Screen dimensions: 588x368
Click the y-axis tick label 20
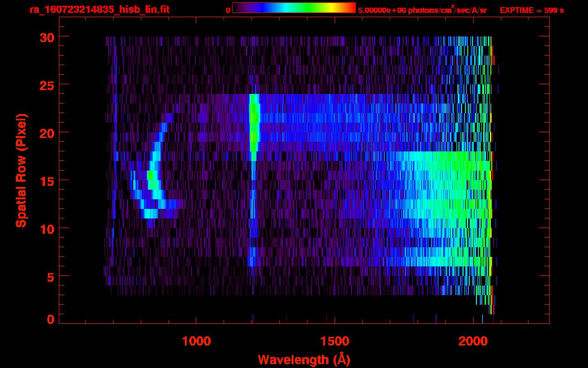(x=46, y=133)
